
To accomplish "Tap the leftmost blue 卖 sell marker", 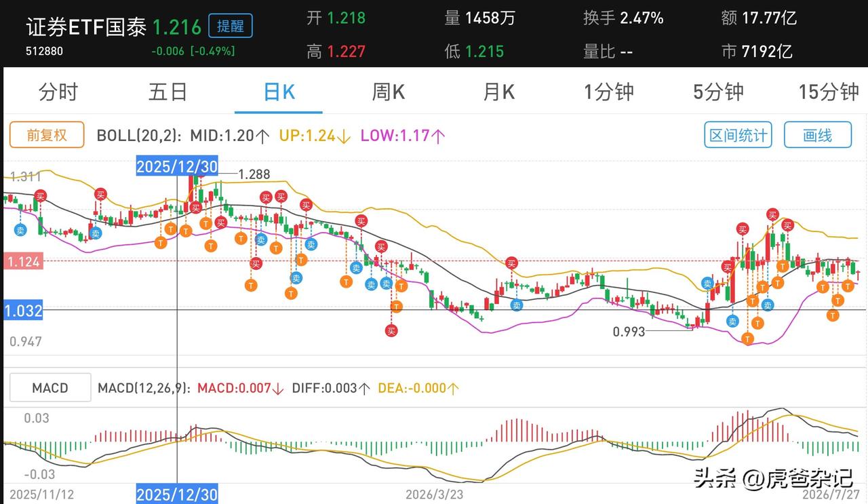I will click(20, 230).
